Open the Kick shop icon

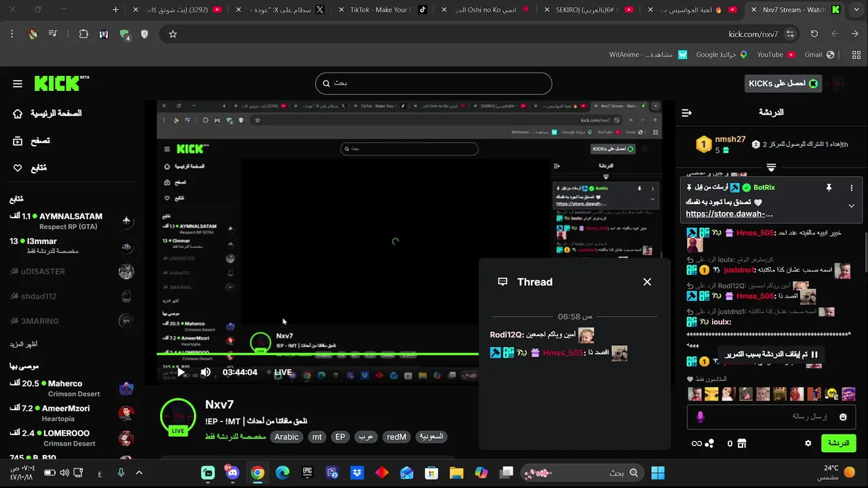tap(742, 443)
